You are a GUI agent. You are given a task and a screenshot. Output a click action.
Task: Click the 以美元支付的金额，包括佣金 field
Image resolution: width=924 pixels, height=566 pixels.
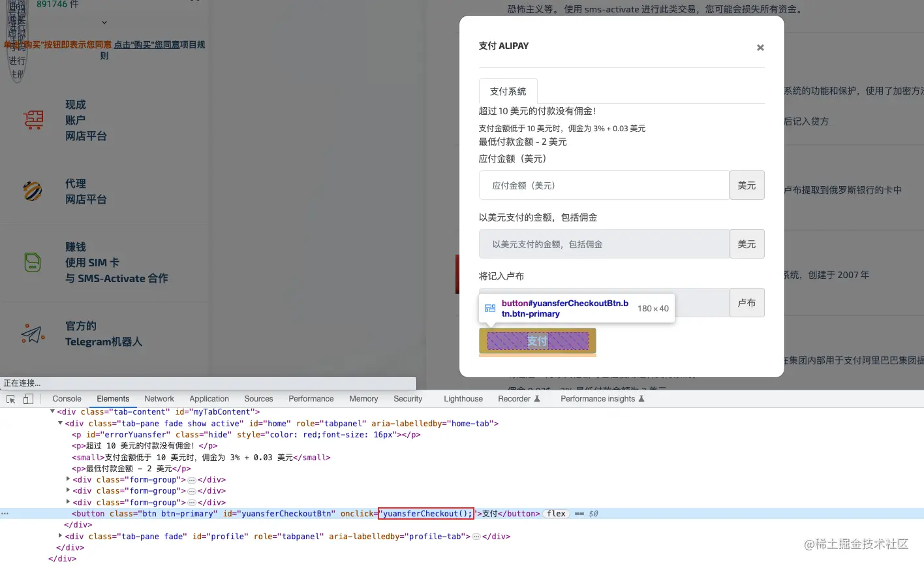tap(604, 244)
